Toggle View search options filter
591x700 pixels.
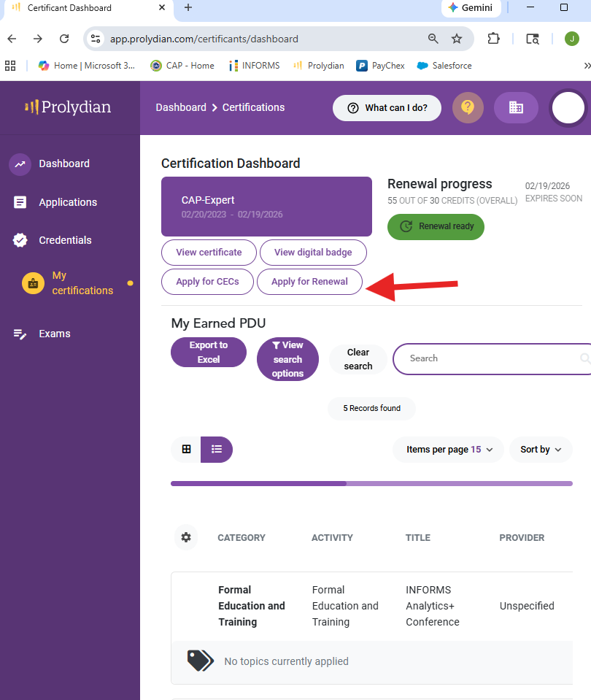click(x=287, y=359)
